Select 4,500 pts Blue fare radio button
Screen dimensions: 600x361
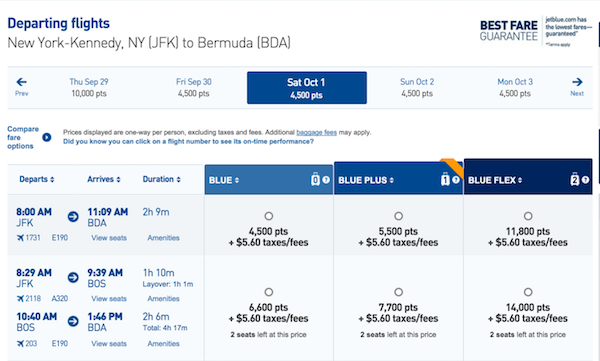269,216
